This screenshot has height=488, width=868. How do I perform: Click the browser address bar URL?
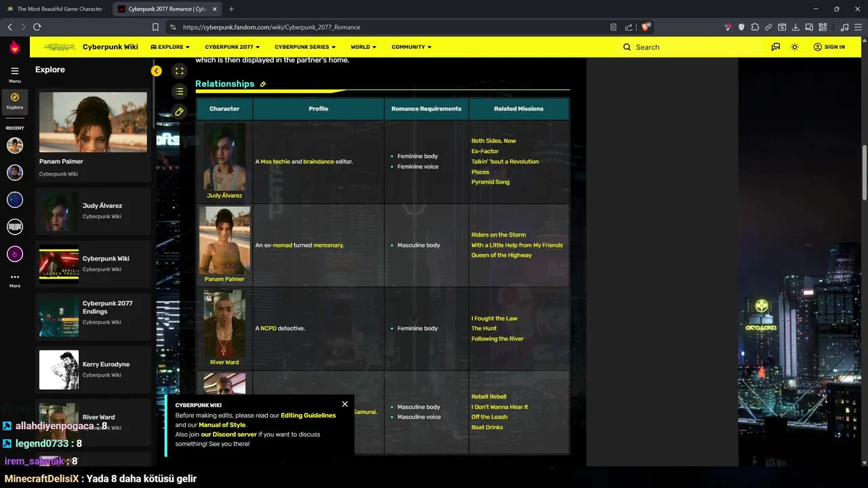(x=271, y=27)
